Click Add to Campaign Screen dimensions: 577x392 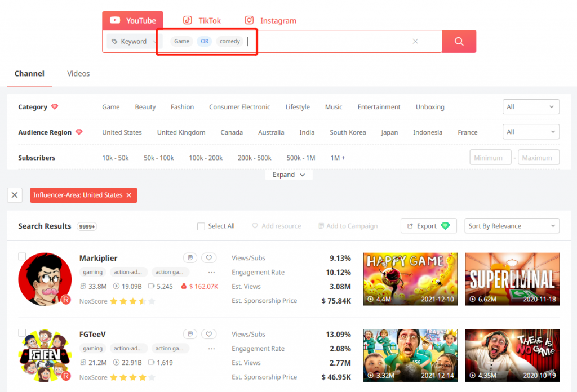point(348,226)
